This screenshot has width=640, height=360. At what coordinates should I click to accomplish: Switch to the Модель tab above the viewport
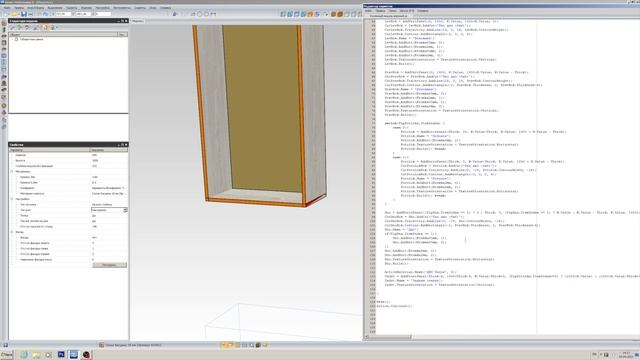138,21
